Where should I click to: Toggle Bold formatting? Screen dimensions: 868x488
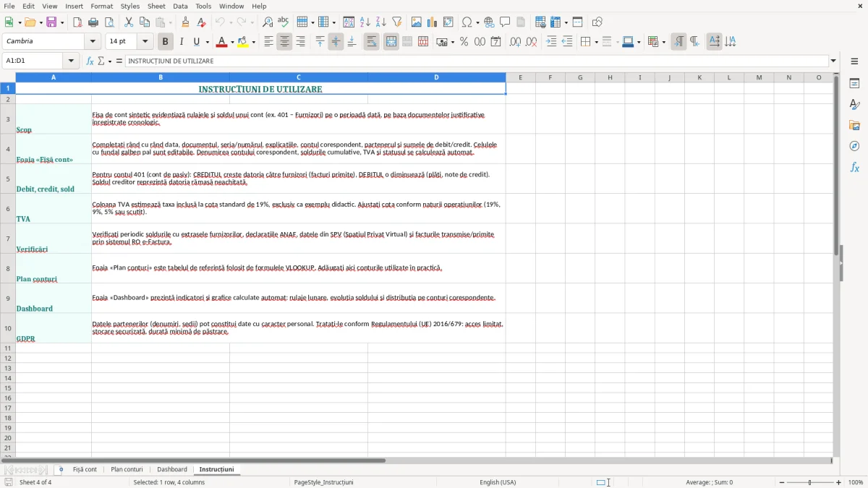(166, 42)
